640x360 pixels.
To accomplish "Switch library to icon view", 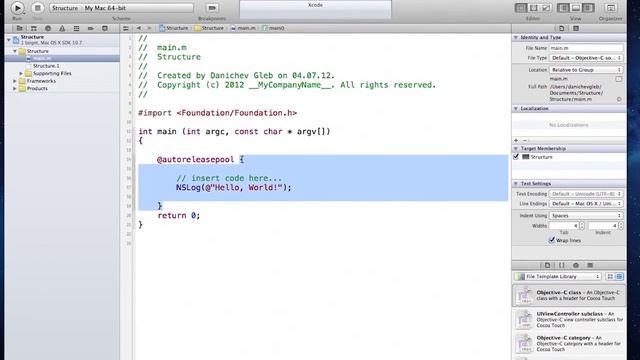I will [x=610, y=277].
